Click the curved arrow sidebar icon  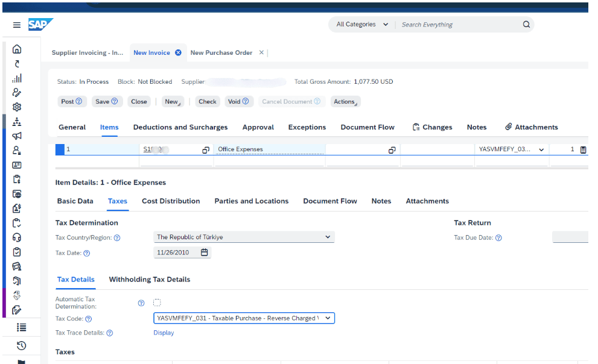(17, 64)
